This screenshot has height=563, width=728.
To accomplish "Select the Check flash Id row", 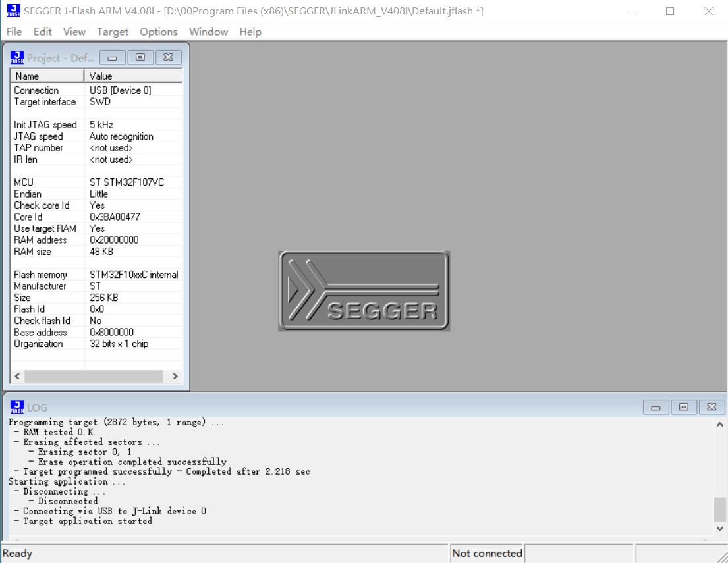I will point(96,321).
